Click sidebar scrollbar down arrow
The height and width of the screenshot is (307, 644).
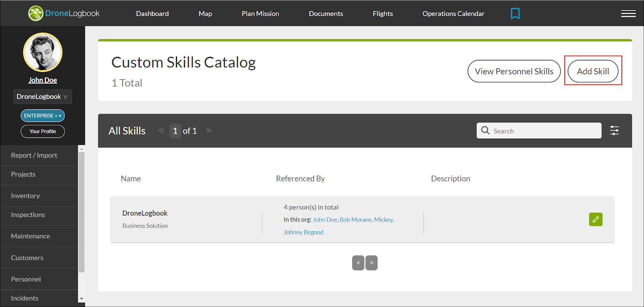pyautogui.click(x=82, y=299)
